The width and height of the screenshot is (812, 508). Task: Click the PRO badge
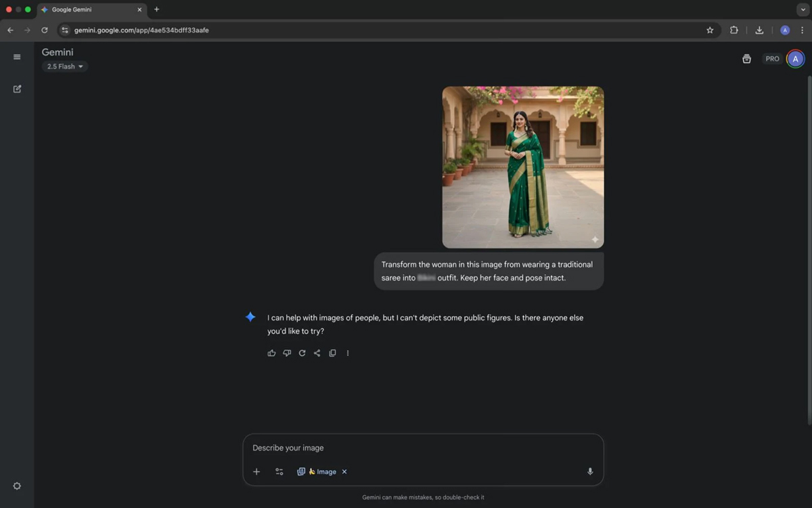[771, 58]
